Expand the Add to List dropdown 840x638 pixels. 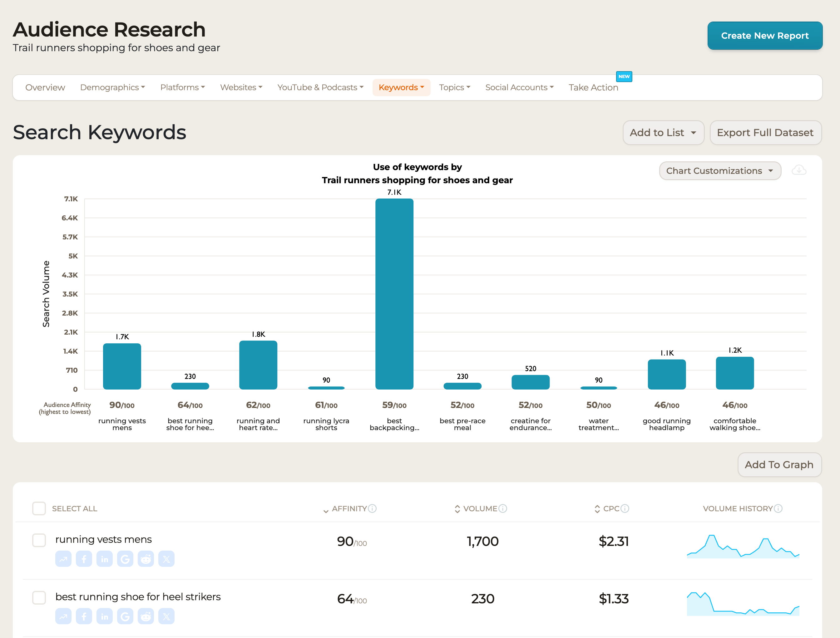663,133
